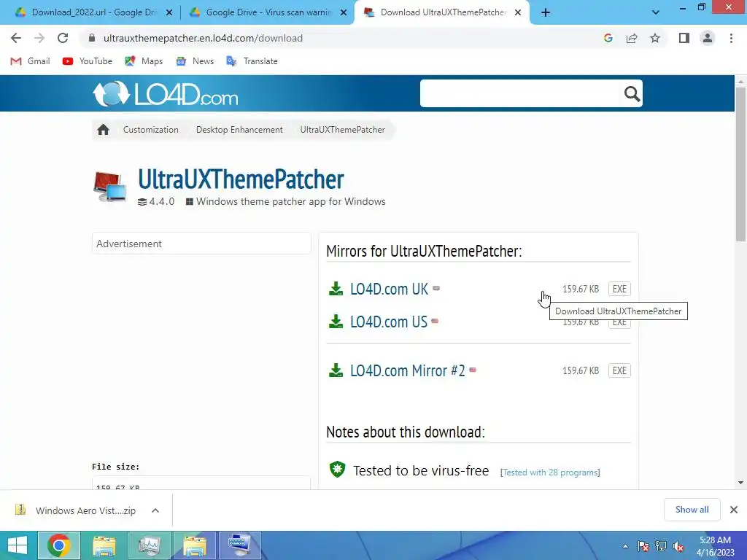
Task: Click the scrollbar down arrow
Action: coord(740,483)
